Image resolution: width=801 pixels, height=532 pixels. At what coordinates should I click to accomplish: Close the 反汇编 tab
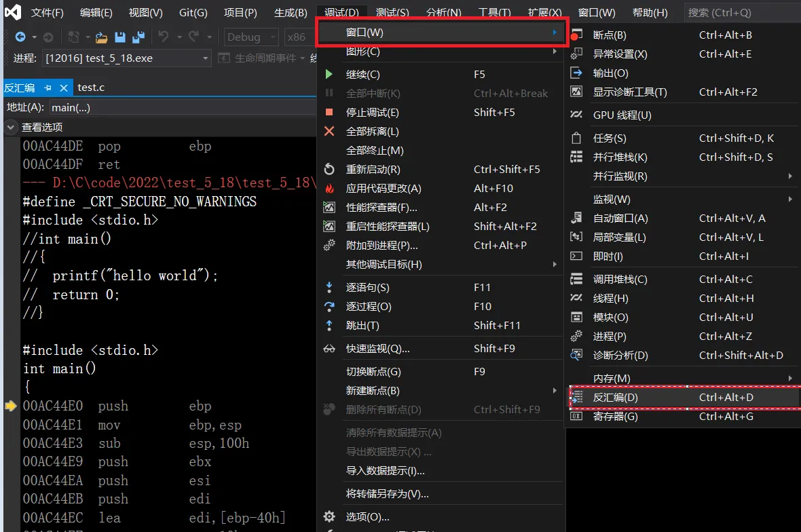point(64,88)
